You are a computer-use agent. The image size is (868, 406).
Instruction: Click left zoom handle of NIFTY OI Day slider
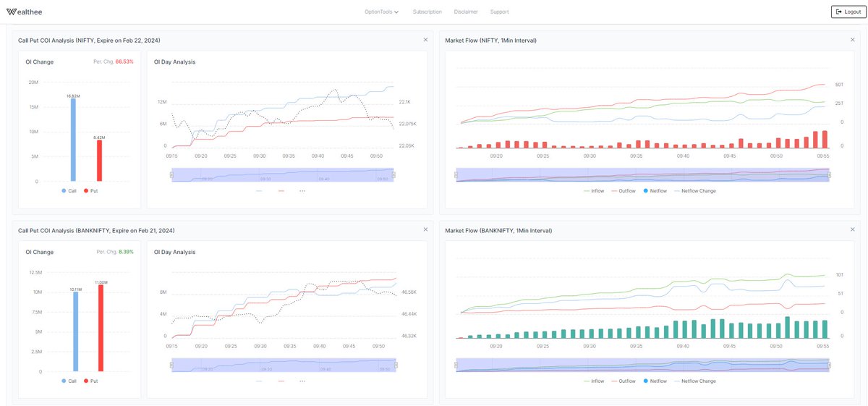coord(171,174)
